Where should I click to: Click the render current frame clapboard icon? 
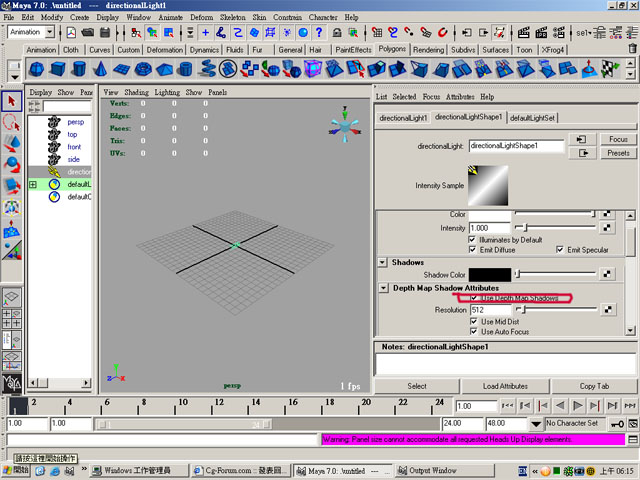pos(523,32)
